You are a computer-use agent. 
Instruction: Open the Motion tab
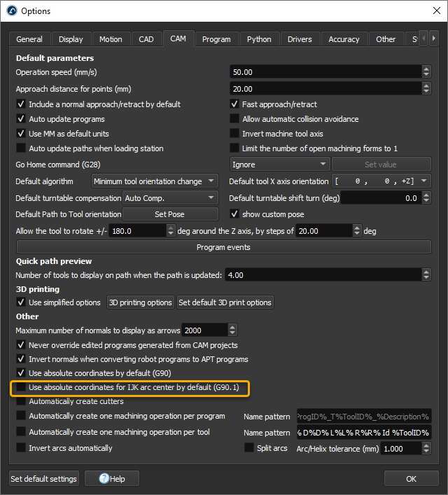(111, 39)
